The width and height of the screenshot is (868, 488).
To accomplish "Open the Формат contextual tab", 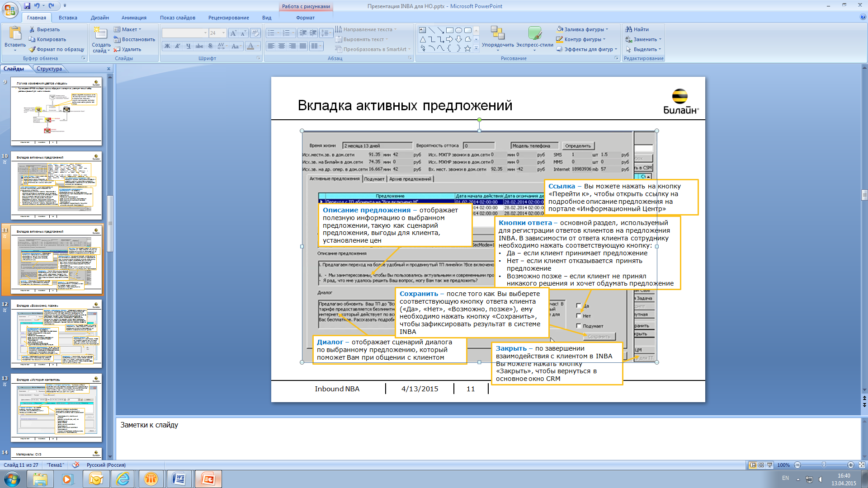I will tap(305, 18).
